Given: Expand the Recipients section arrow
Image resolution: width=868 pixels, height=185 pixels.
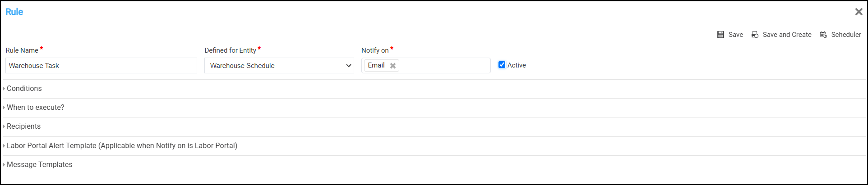Looking at the screenshot, I should pyautogui.click(x=4, y=126).
